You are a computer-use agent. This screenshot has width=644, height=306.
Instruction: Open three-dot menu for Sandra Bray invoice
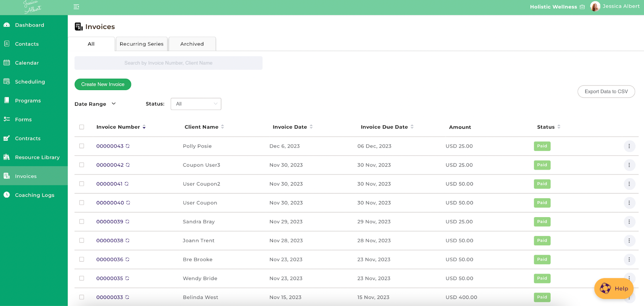tap(629, 222)
